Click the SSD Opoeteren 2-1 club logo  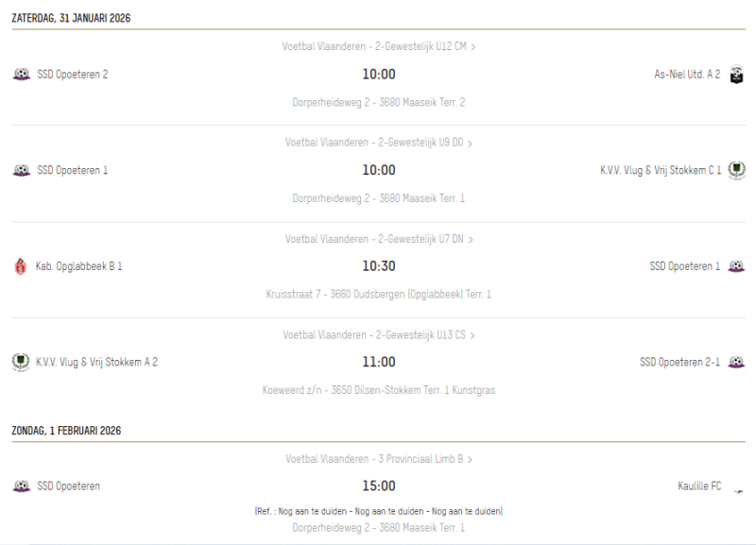(737, 362)
